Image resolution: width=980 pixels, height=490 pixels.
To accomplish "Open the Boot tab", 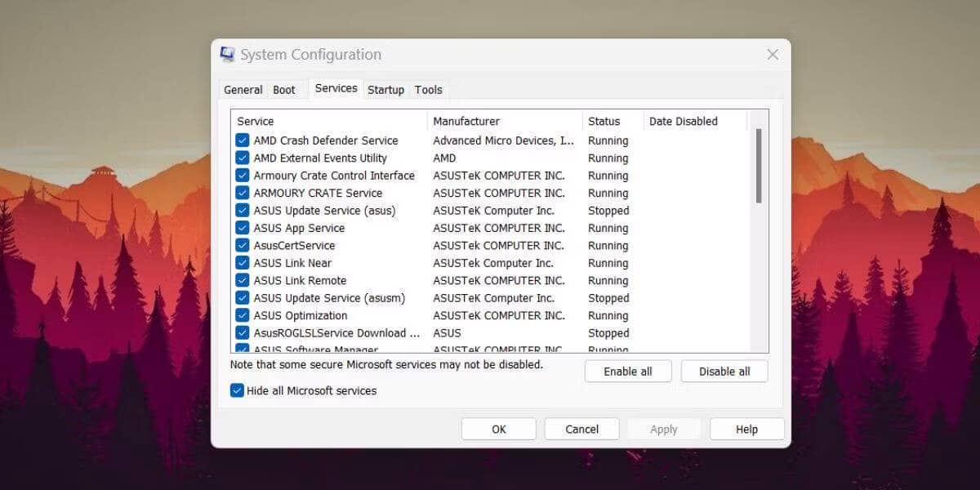I will [x=286, y=89].
